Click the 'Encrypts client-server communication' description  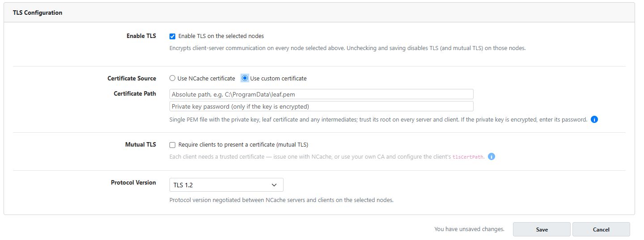coord(347,48)
